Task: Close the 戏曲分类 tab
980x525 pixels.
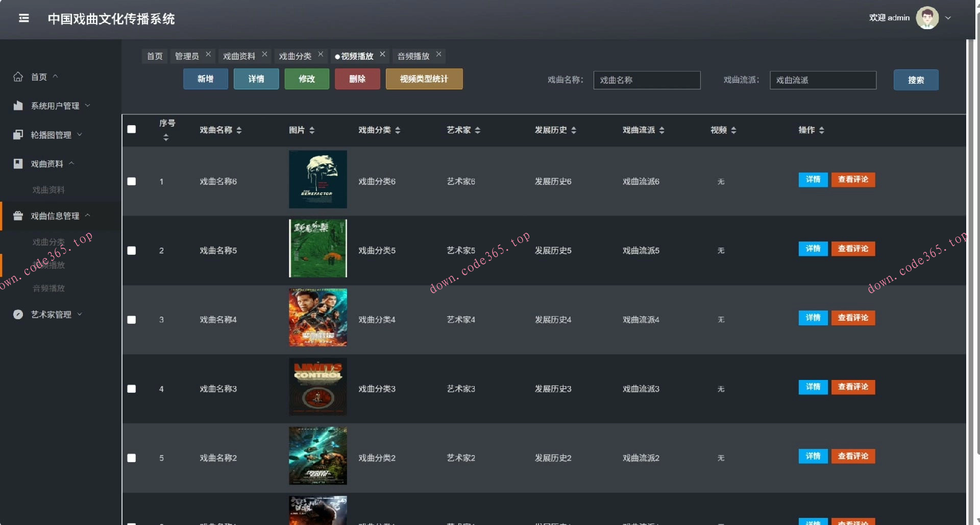Action: 321,54
